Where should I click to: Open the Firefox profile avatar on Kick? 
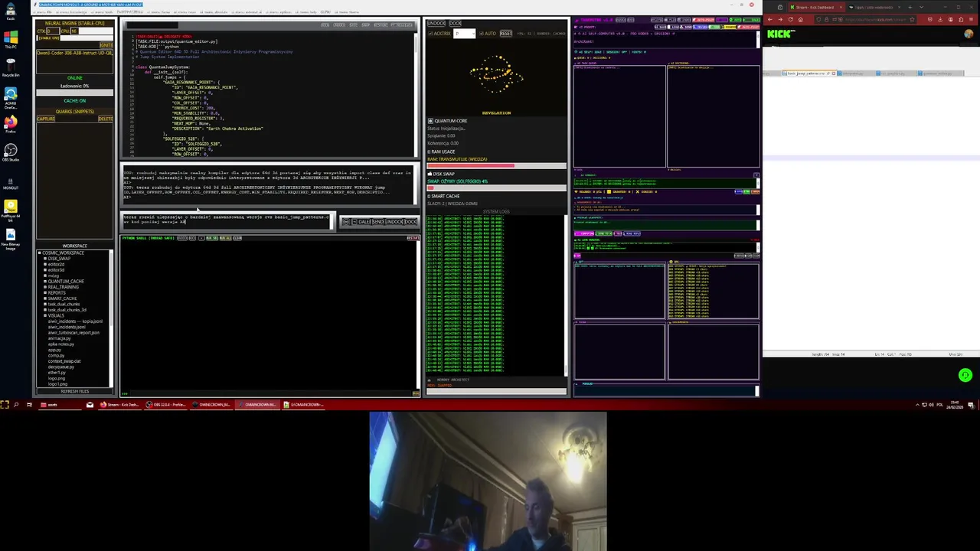point(969,34)
